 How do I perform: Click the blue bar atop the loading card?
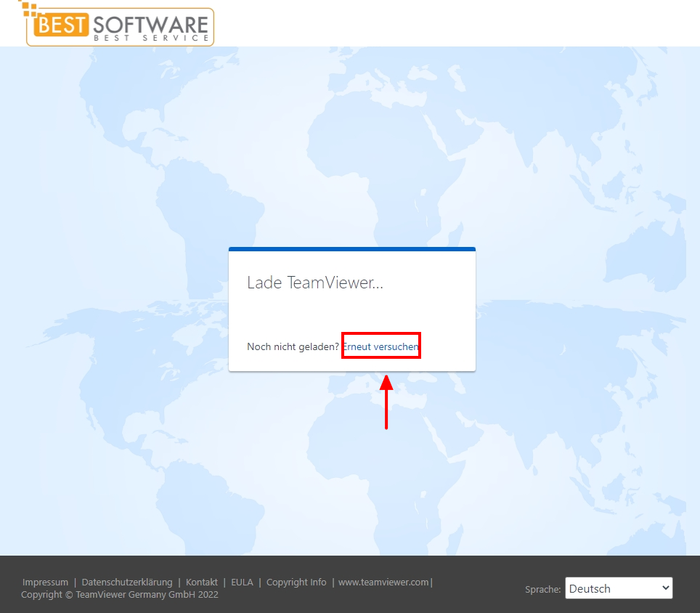pyautogui.click(x=352, y=248)
